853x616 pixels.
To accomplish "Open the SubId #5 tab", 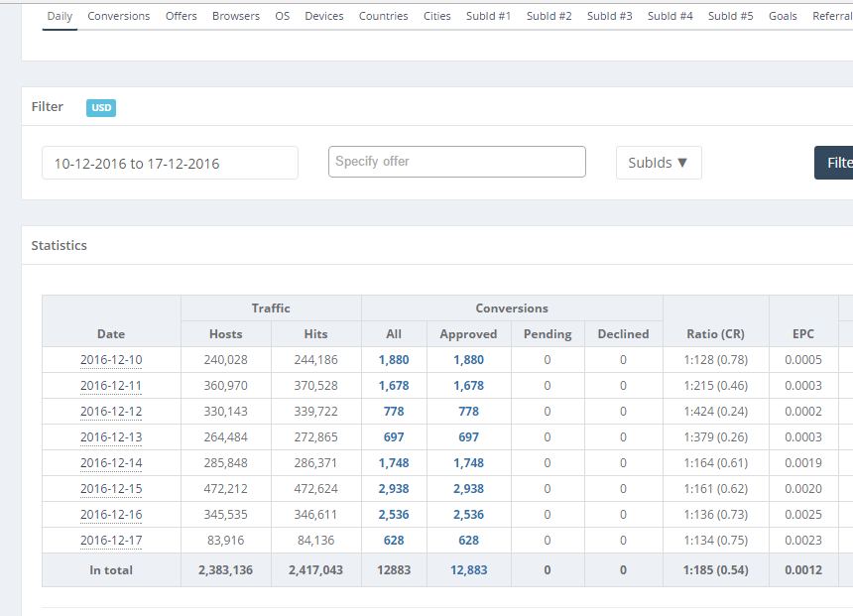I will click(x=731, y=16).
